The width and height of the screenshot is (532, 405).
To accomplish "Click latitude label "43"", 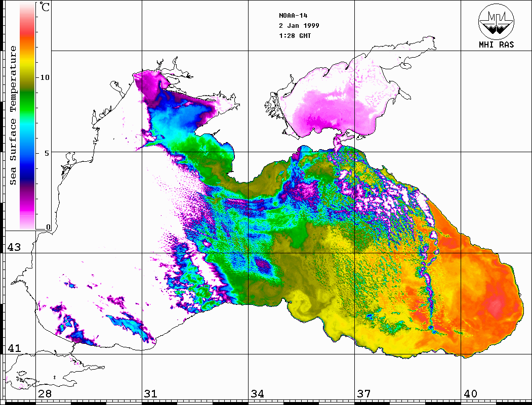I will (x=14, y=247).
